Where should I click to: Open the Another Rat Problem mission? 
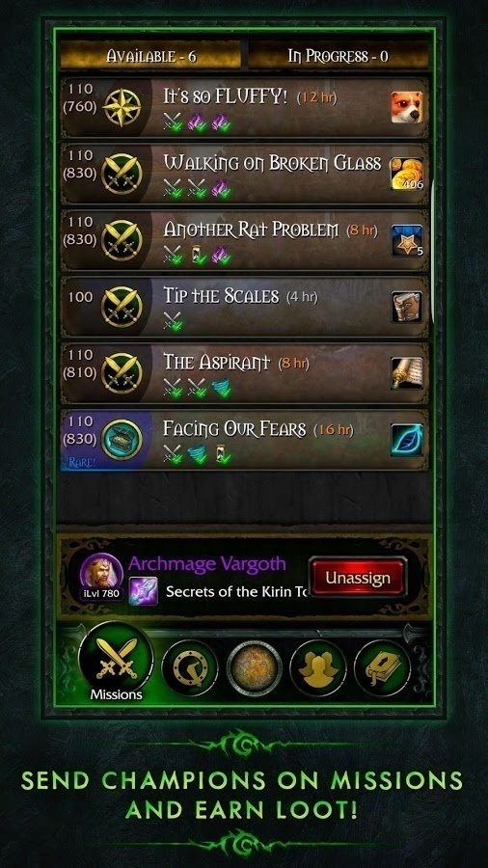(x=244, y=240)
